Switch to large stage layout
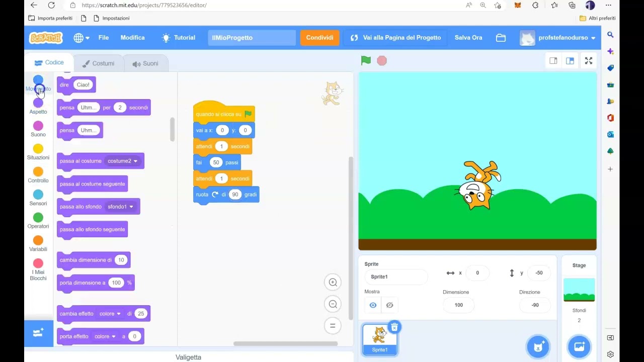 [x=570, y=61]
